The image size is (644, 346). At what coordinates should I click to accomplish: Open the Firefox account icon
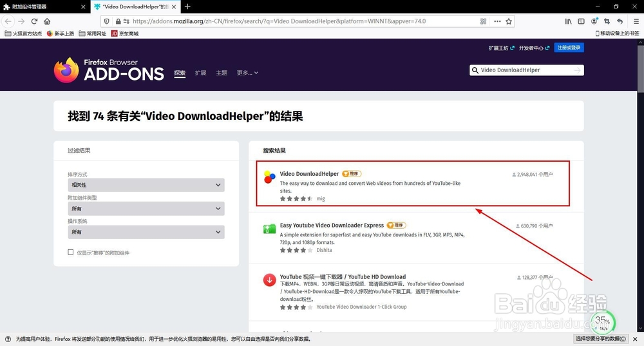tap(594, 21)
